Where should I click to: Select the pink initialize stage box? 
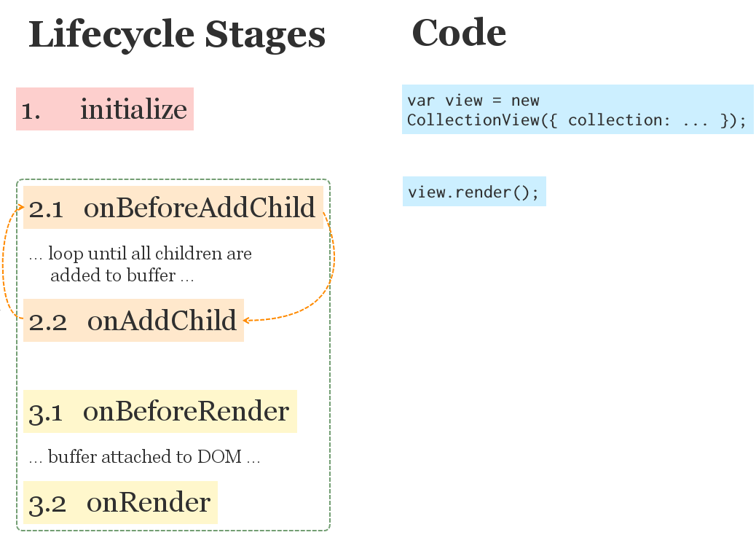click(105, 109)
